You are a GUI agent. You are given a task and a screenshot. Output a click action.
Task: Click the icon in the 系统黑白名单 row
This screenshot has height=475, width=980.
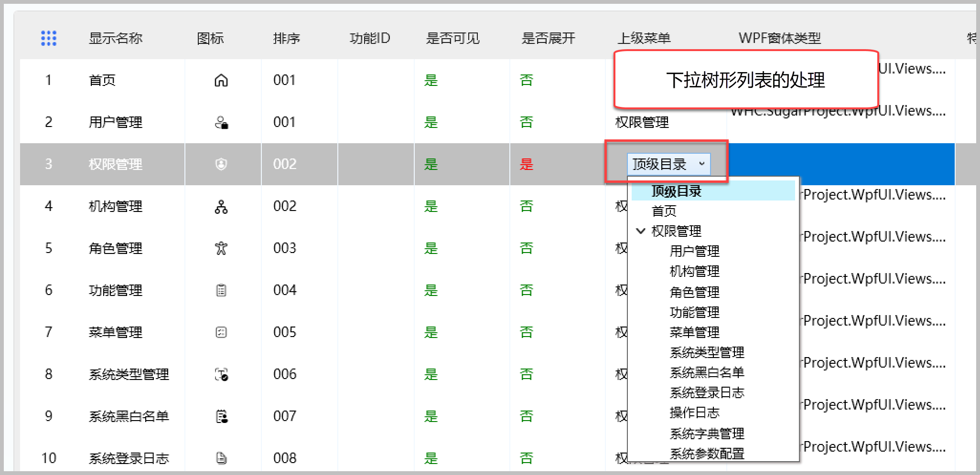[x=221, y=416]
